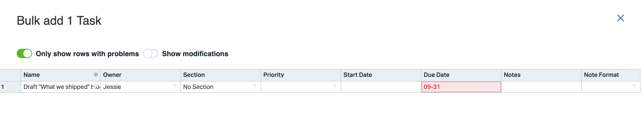Screen dimensions: 644x127
Task: Click the empty Start Date cell in row 1
Action: coord(381,87)
